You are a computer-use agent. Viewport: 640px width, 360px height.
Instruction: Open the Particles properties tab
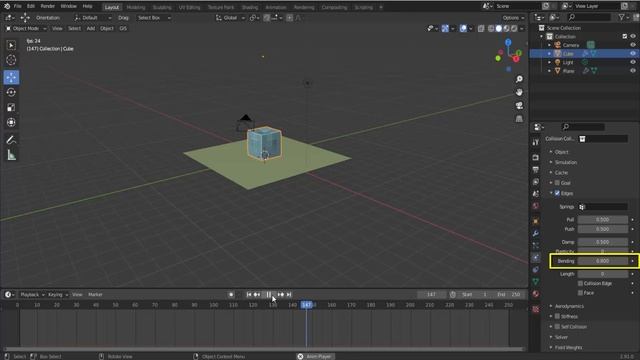tap(536, 245)
